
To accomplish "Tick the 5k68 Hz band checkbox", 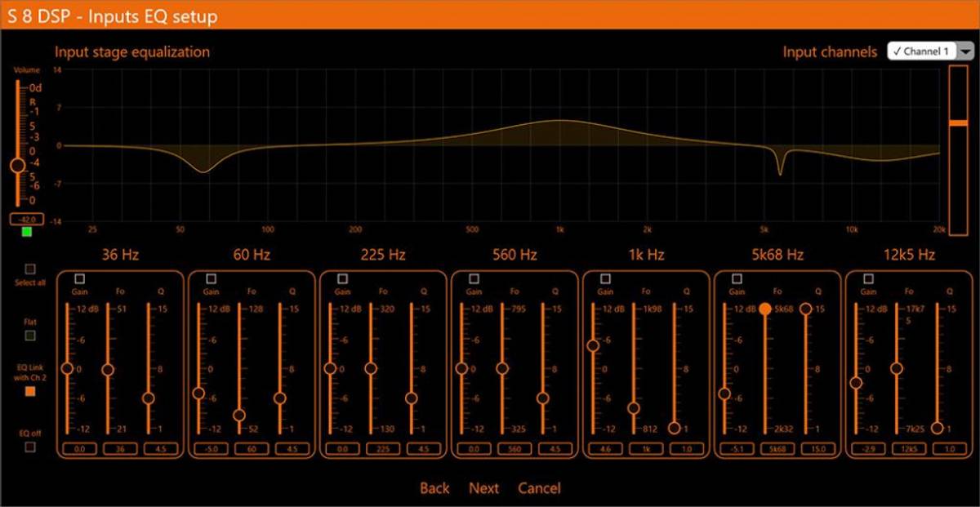I will click(737, 279).
